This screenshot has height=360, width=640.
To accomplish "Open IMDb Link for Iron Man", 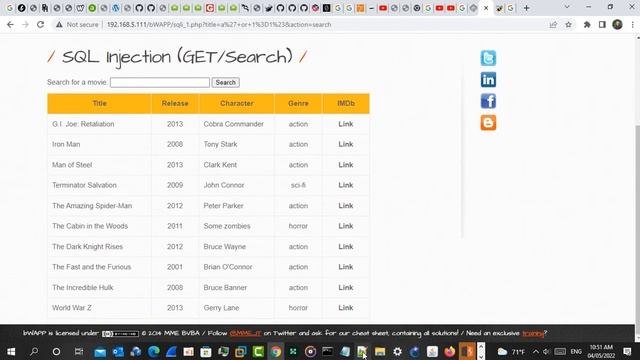I will point(345,144).
